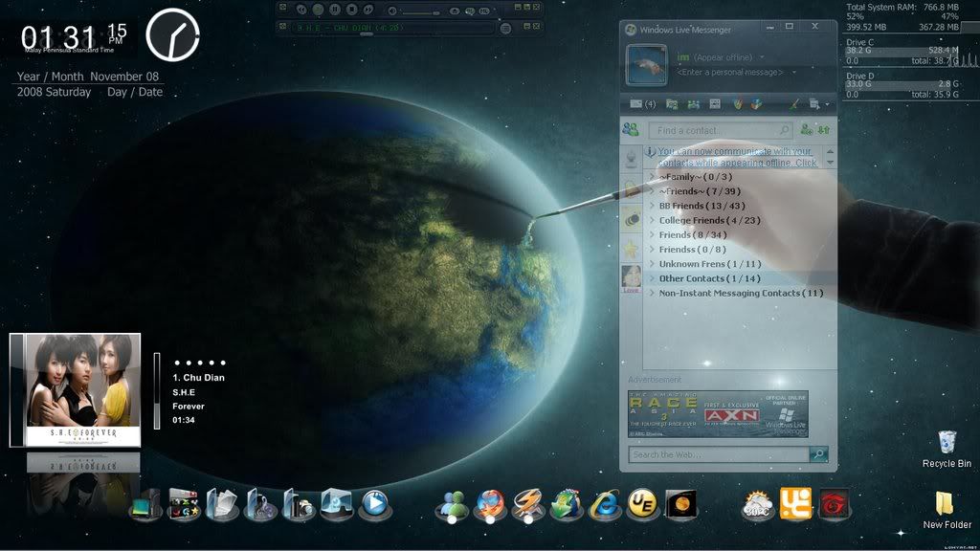This screenshot has height=551, width=980.
Task: Open Internet Explorer from the dock
Action: 605,504
